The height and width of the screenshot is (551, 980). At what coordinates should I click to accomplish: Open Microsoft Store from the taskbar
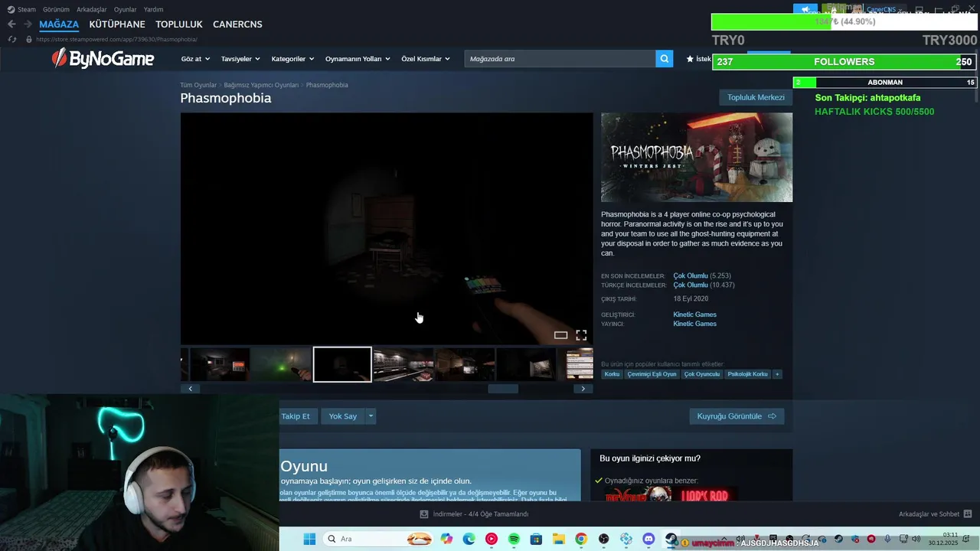pyautogui.click(x=536, y=539)
